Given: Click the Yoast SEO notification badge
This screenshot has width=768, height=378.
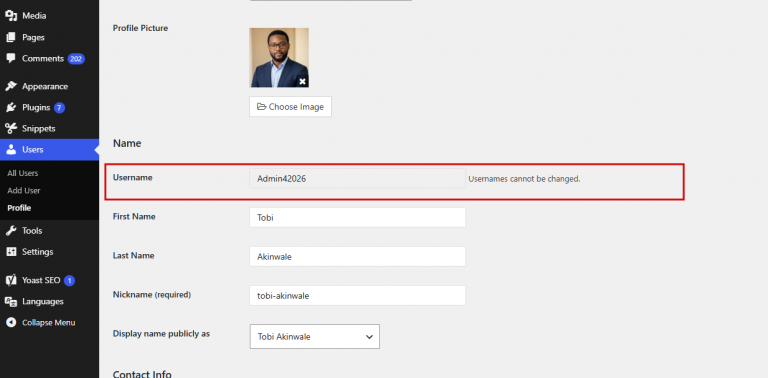Looking at the screenshot, I should tap(70, 281).
